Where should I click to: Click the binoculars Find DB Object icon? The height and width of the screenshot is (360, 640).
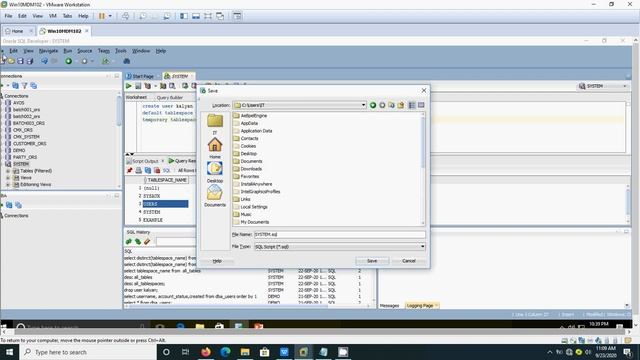point(127,61)
